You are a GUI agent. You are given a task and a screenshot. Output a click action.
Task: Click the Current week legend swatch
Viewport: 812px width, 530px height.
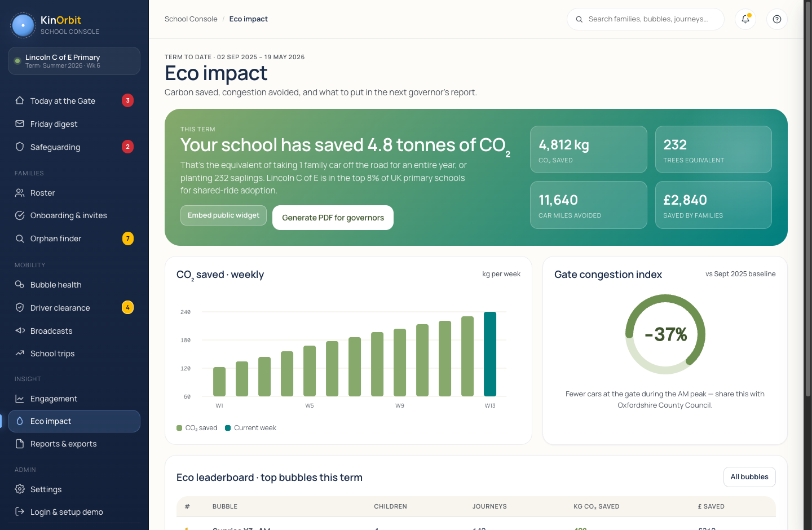[x=228, y=428]
